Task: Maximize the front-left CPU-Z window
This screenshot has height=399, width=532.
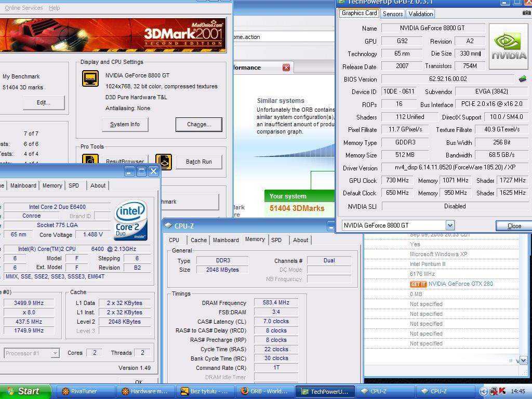Action: [x=141, y=171]
